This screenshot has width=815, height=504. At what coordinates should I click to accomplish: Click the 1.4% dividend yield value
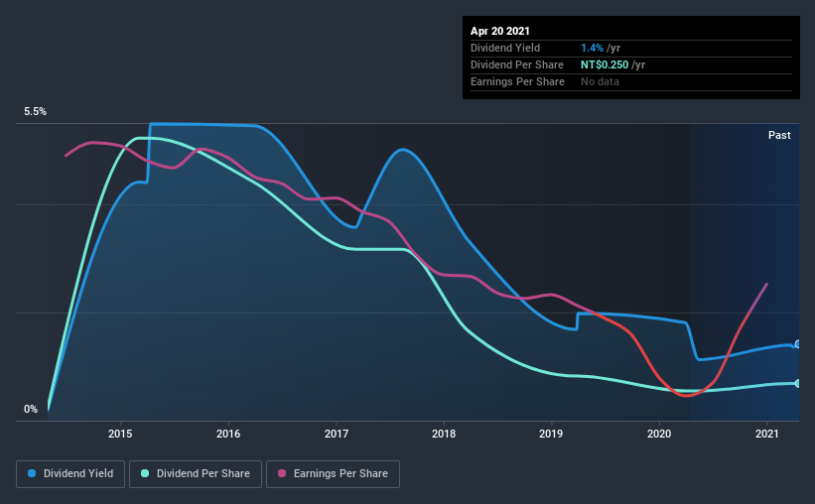pos(592,48)
